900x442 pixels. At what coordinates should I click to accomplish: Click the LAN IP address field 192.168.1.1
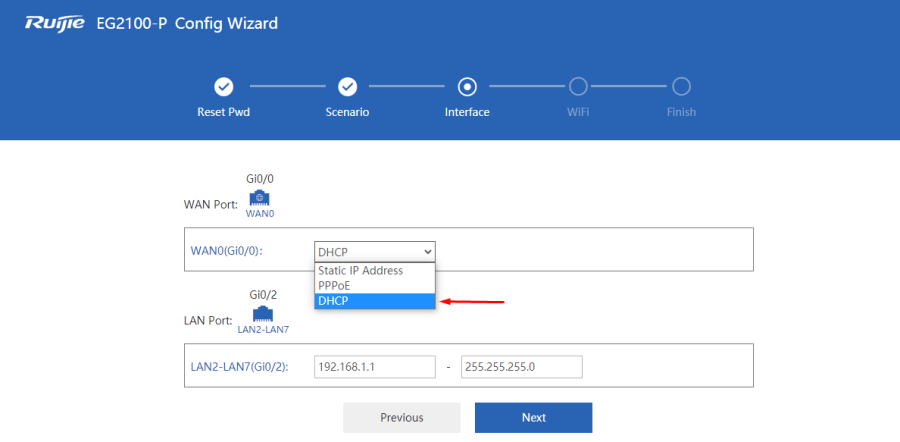tap(375, 367)
